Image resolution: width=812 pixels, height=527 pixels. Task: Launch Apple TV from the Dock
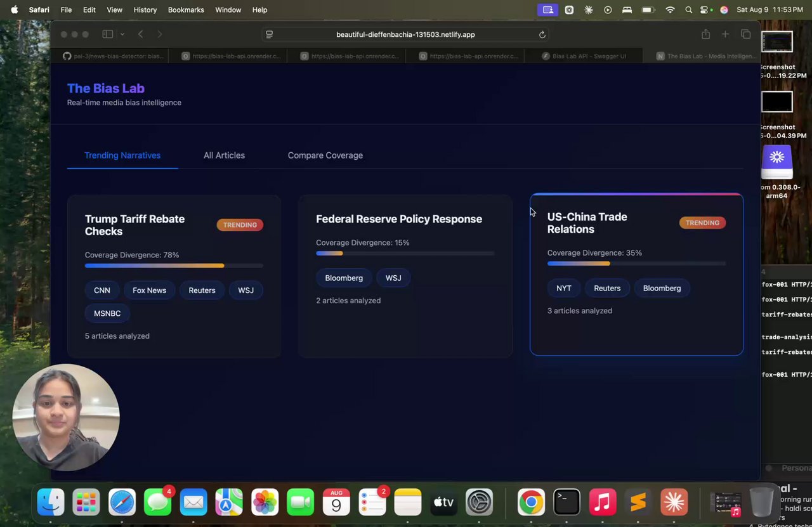coord(443,502)
